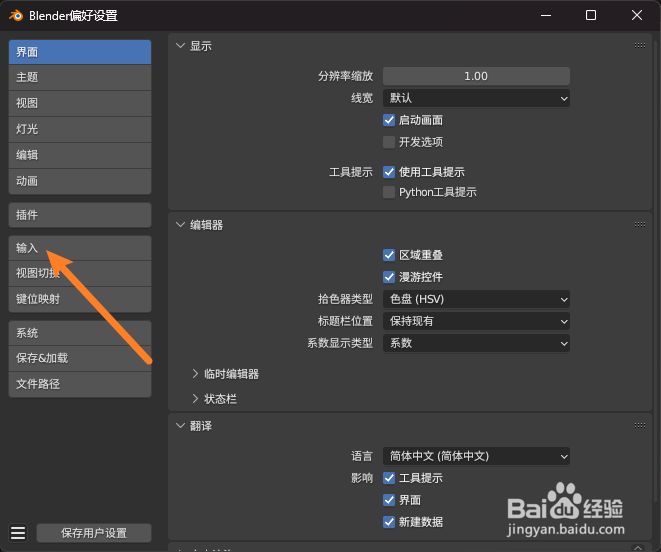661x552 pixels.
Task: Uncheck 界面 under 影响
Action: tap(389, 500)
